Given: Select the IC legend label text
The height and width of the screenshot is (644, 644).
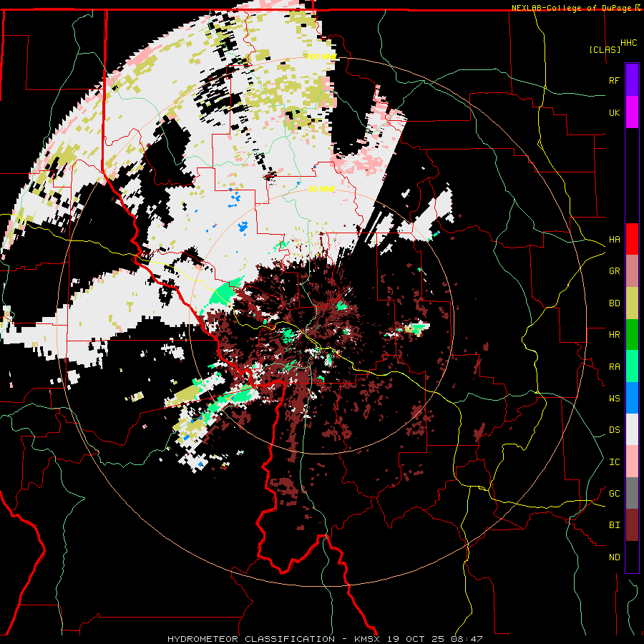Looking at the screenshot, I should (x=614, y=462).
